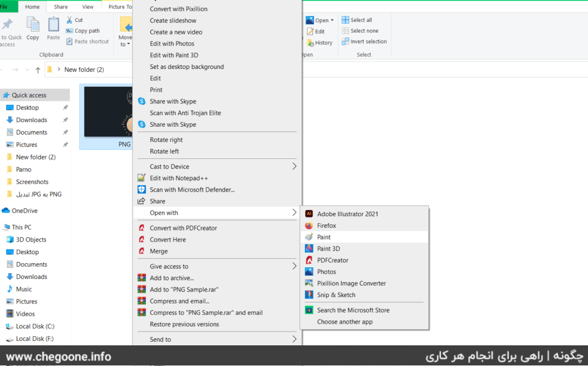Screen dimensions: 588x366
Task: Click the Share arrow icon in context menu
Action: point(142,201)
